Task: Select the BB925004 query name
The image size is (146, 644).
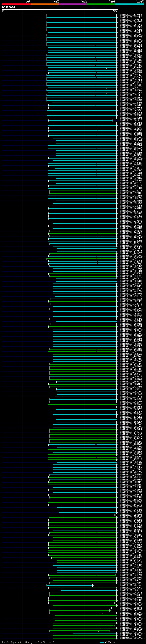Action: click(x=8, y=8)
